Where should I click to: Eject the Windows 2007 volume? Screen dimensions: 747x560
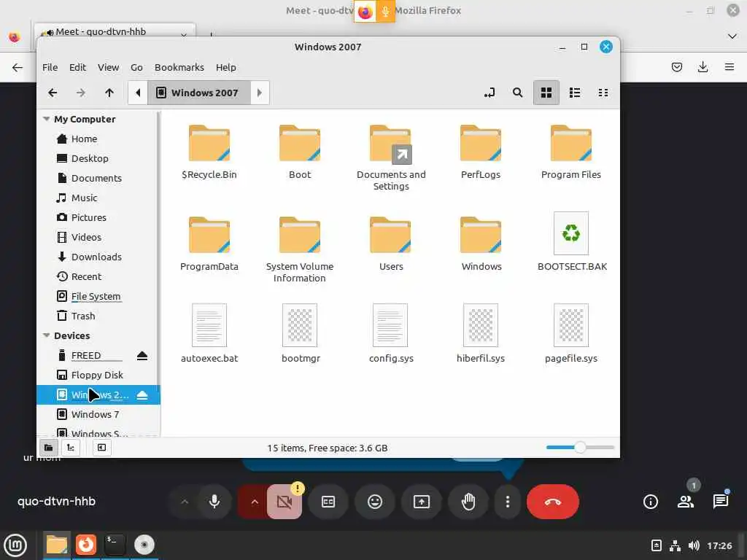click(142, 395)
